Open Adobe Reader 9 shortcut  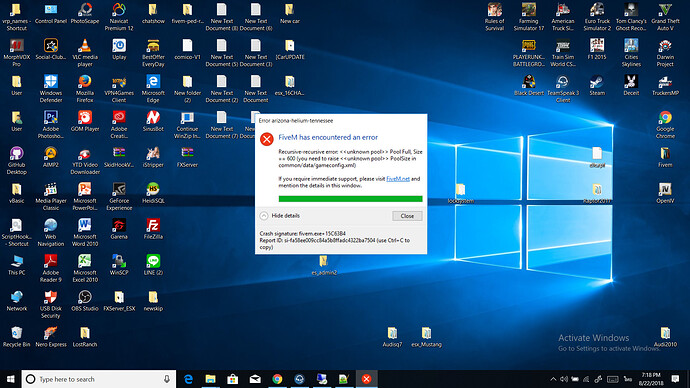click(x=51, y=268)
